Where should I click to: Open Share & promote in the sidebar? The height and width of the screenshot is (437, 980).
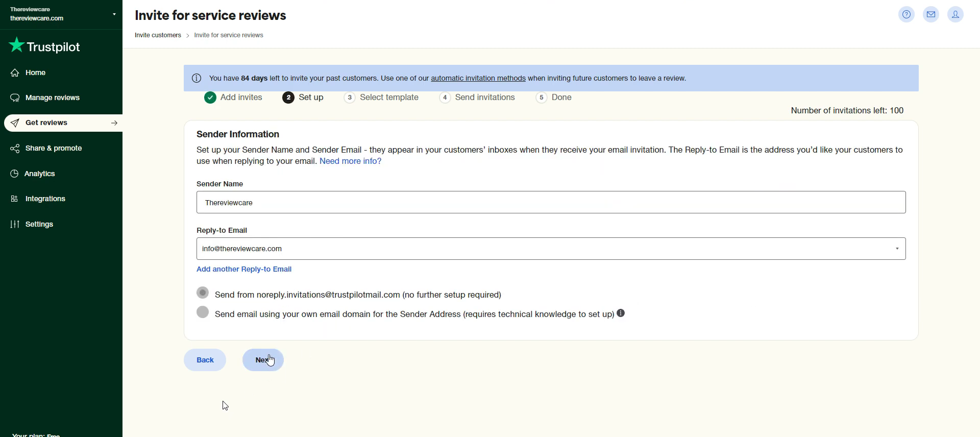(x=54, y=149)
